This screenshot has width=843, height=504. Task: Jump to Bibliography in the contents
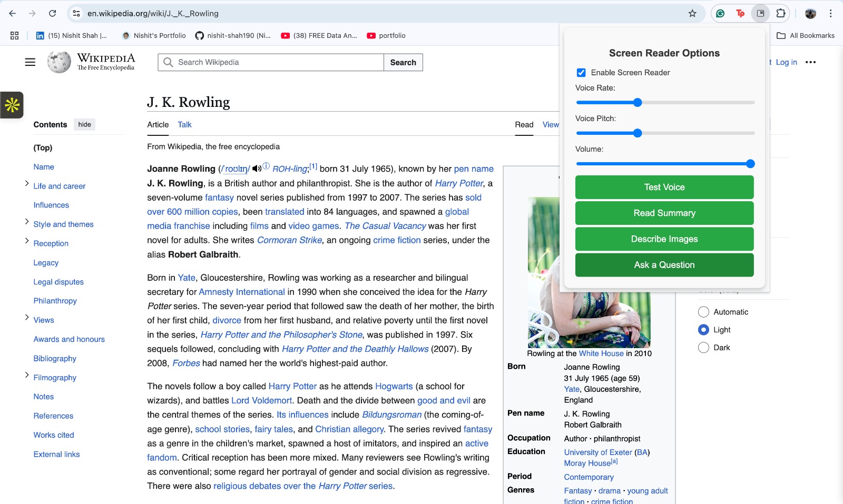tap(55, 359)
